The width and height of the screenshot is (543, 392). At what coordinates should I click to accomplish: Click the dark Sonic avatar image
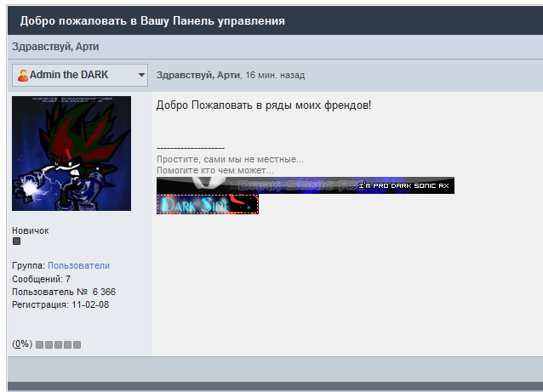pos(71,153)
